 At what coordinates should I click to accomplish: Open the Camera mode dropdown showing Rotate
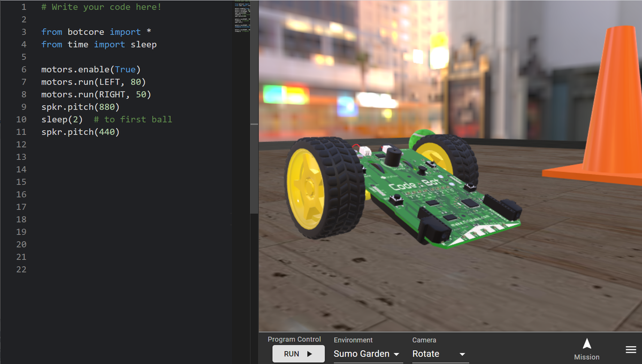point(439,353)
